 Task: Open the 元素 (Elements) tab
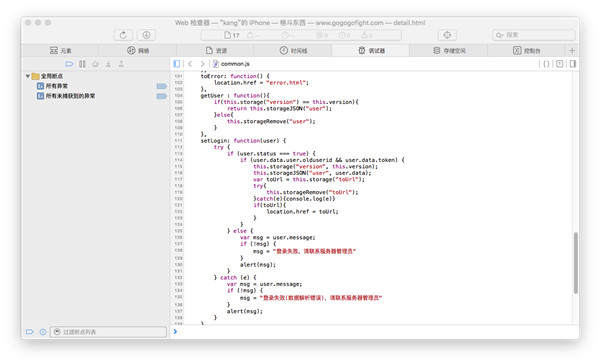60,51
